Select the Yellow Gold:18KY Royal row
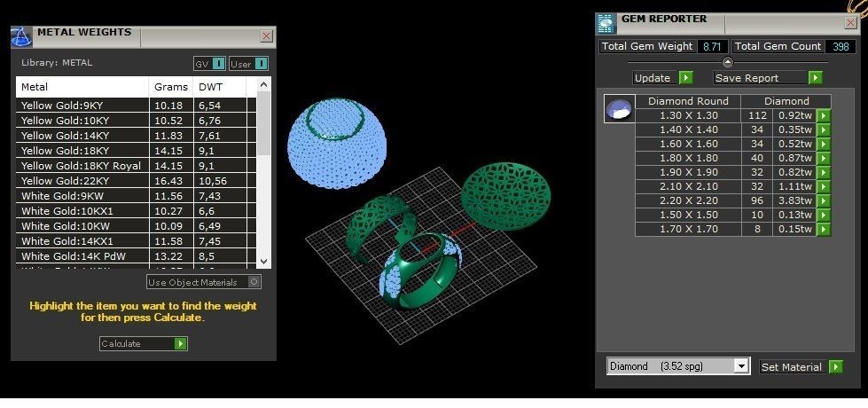Viewport: 868px width, 408px height. click(x=137, y=166)
